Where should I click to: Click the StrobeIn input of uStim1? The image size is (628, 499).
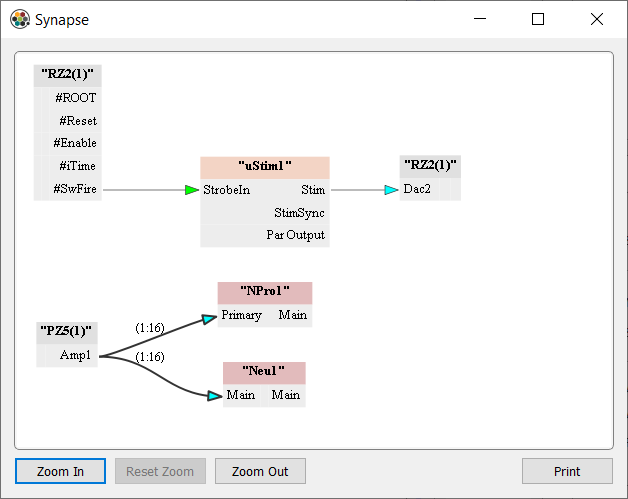[x=227, y=190]
